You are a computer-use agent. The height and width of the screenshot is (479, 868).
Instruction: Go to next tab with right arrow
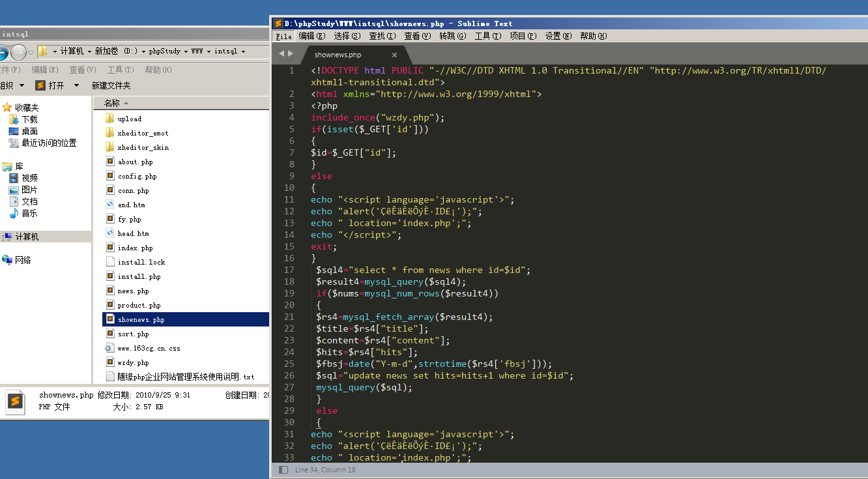(x=291, y=53)
